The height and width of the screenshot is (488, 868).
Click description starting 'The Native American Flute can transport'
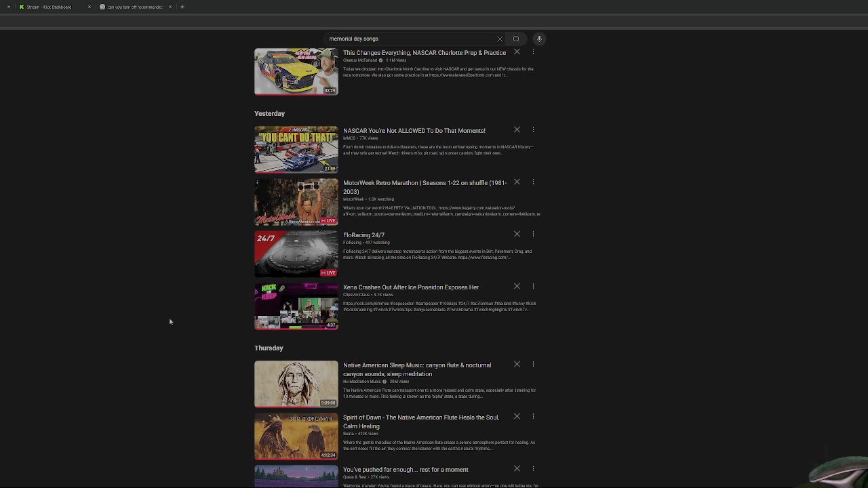coord(439,393)
